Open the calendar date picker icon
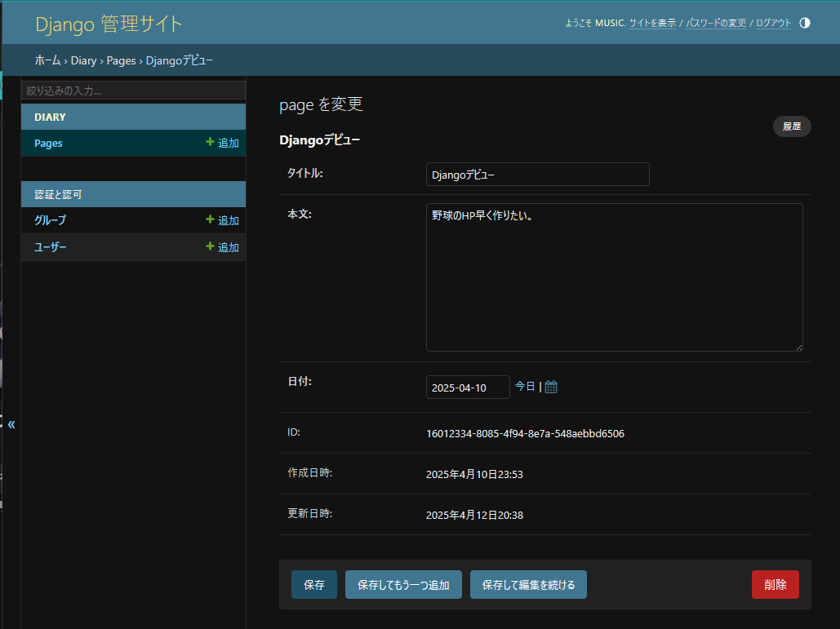The height and width of the screenshot is (629, 840). point(551,387)
